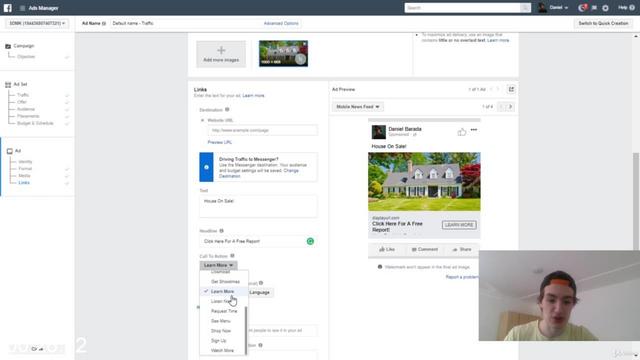Screen dimensions: 640x360
Task: Choose Request Time from call-to-action list
Action: 223,311
